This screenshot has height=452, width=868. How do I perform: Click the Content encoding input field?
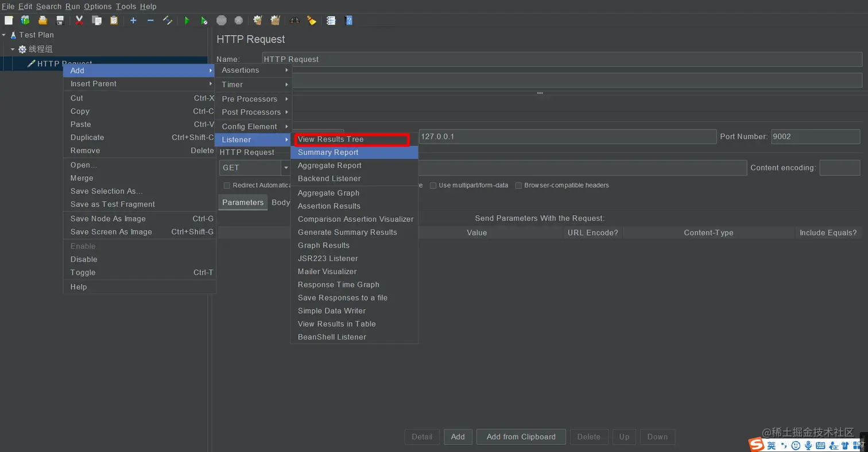[x=839, y=167]
